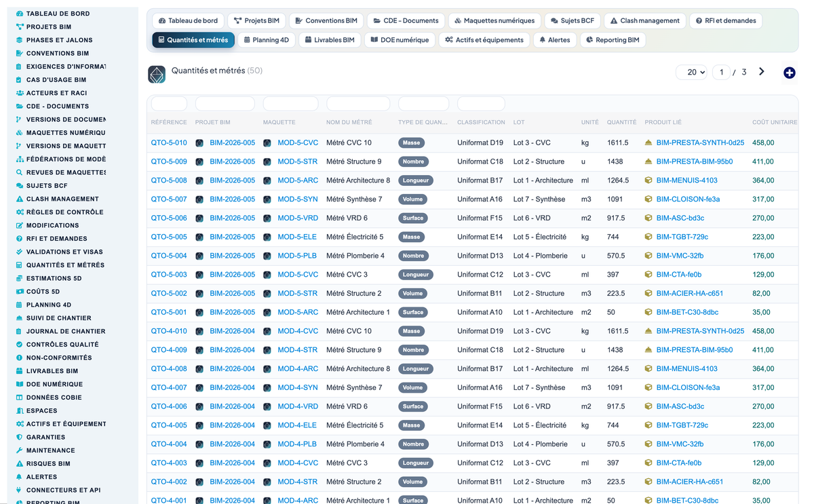The image size is (814, 504).
Task: Open reference link QTO-5-010
Action: click(x=169, y=143)
